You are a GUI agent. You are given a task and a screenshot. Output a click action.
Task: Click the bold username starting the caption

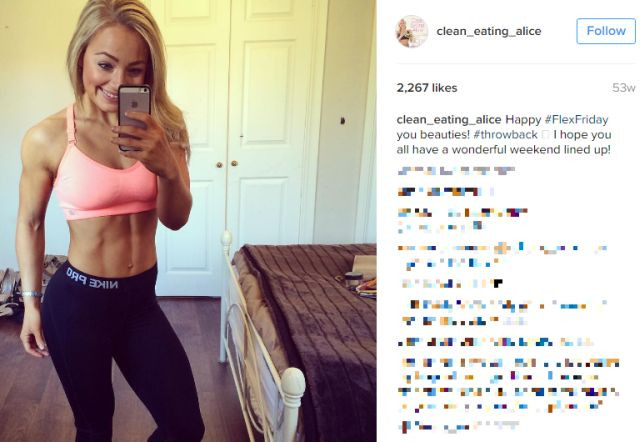click(449, 120)
